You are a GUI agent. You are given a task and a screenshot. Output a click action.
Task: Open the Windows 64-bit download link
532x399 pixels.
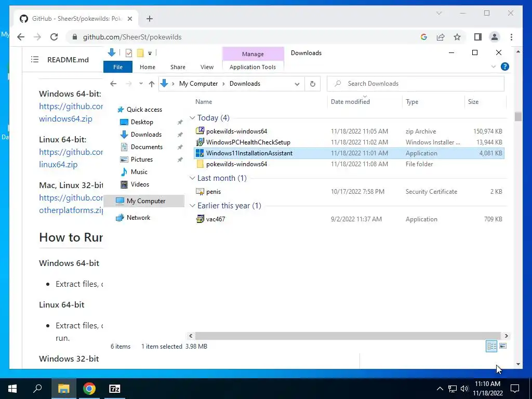pos(71,112)
